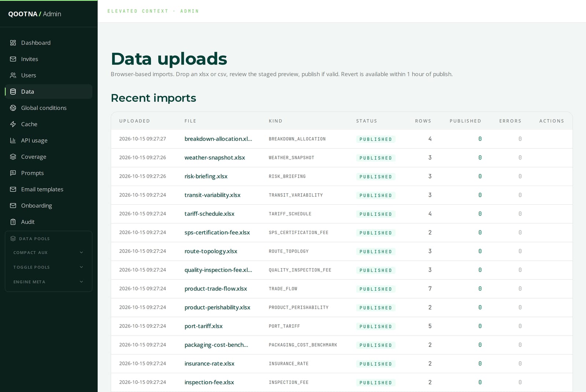This screenshot has width=586, height=392.
Task: Open the Dashboard menu item
Action: tap(49, 43)
